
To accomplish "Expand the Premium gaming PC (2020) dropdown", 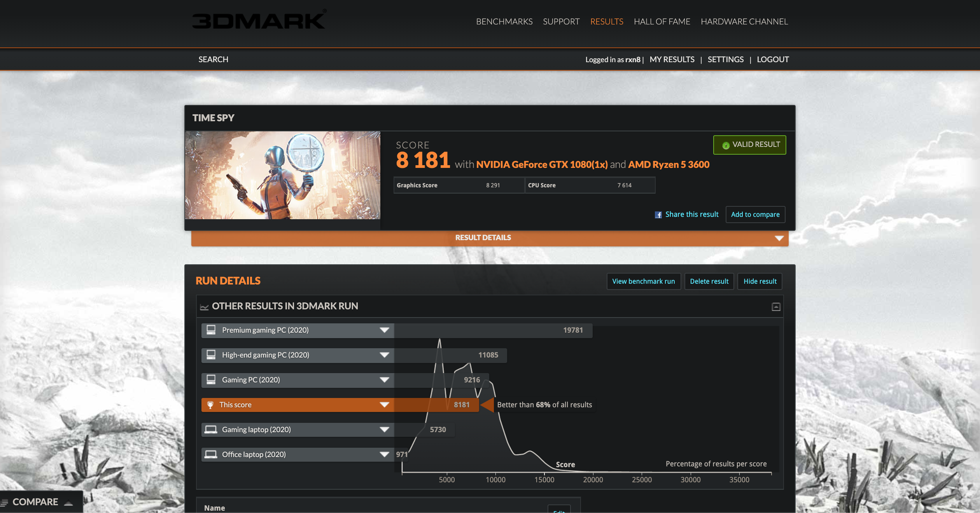I will [385, 330].
